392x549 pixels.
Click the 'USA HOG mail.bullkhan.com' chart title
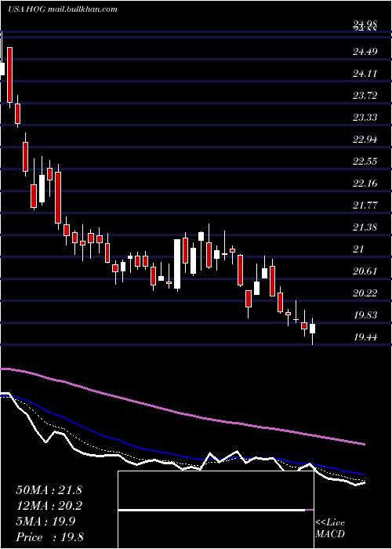click(x=63, y=9)
